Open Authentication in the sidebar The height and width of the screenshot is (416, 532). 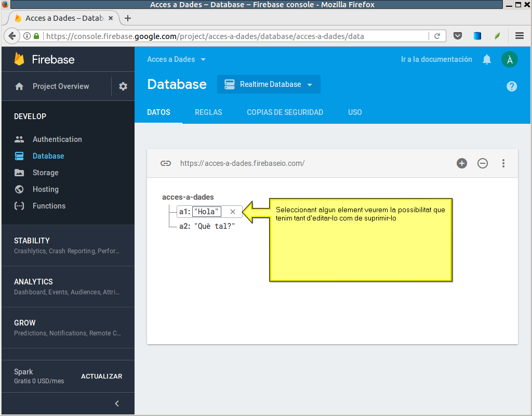point(57,139)
